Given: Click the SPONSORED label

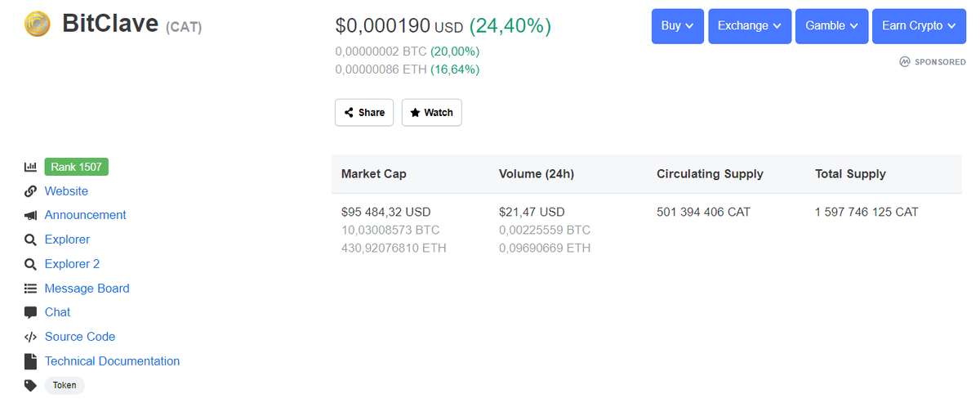Looking at the screenshot, I should tap(940, 62).
